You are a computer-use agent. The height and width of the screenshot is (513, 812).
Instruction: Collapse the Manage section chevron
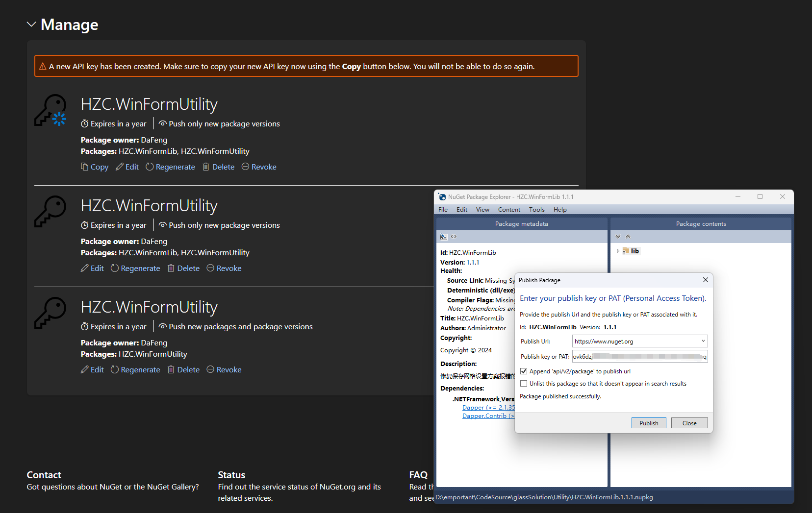click(31, 24)
